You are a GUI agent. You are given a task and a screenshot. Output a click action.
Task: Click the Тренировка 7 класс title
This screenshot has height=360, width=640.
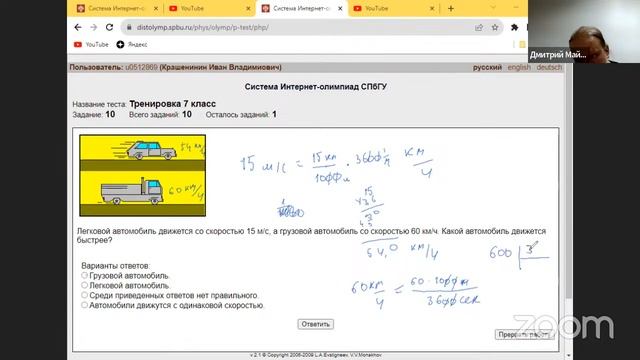click(x=172, y=104)
